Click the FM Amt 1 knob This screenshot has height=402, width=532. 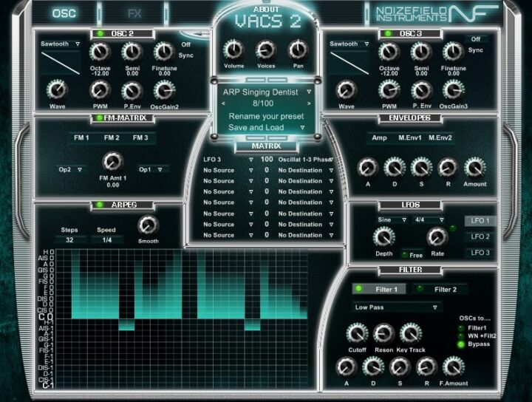tap(112, 161)
